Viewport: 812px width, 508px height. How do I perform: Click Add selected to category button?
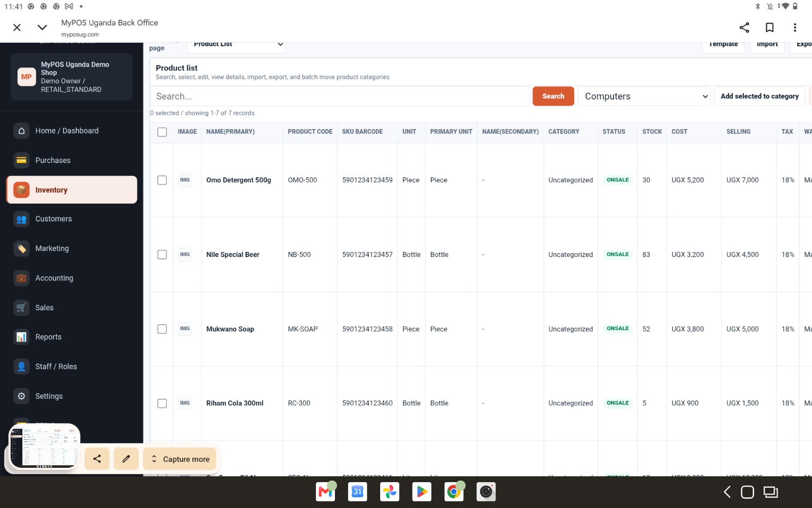pos(759,96)
